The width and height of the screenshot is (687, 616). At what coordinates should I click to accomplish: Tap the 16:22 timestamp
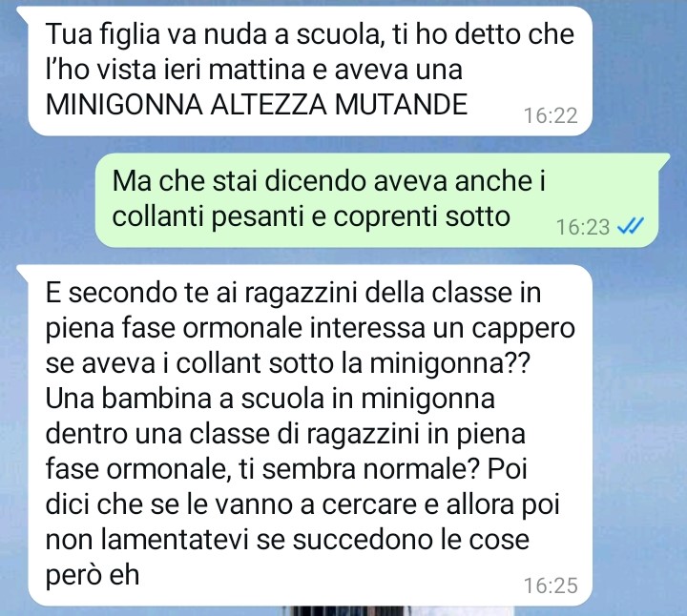551,115
